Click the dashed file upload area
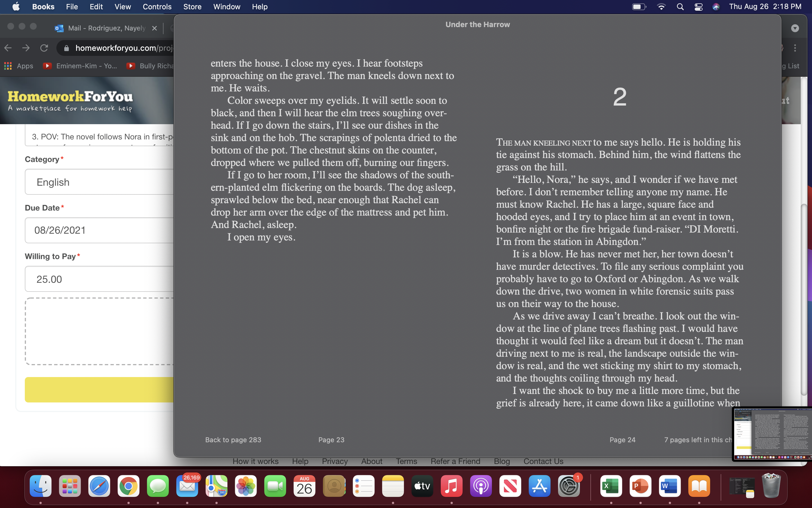The width and height of the screenshot is (812, 508). pos(99,331)
